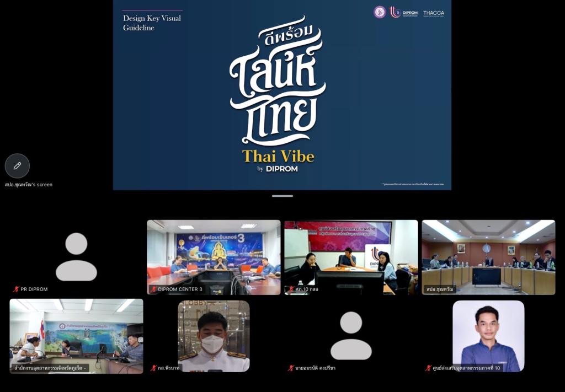Click the purple round ministry seal on slide
This screenshot has width=565, height=392.
click(380, 12)
